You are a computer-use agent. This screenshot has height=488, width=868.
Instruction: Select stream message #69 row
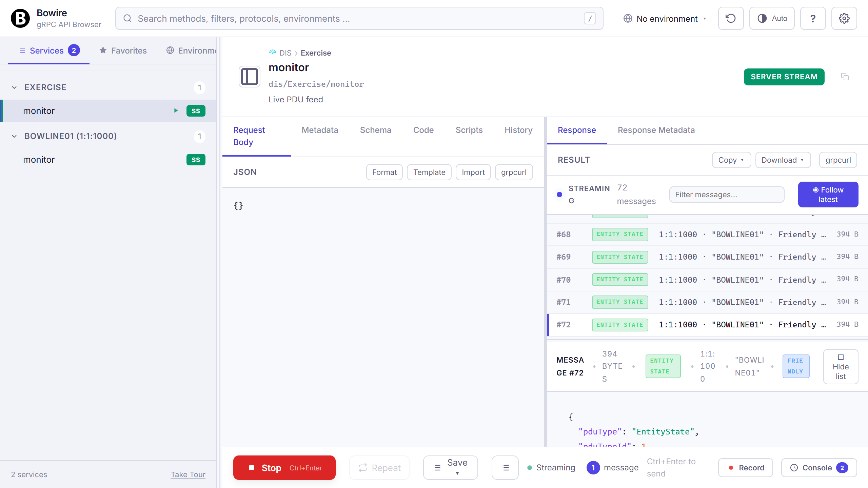pyautogui.click(x=707, y=257)
